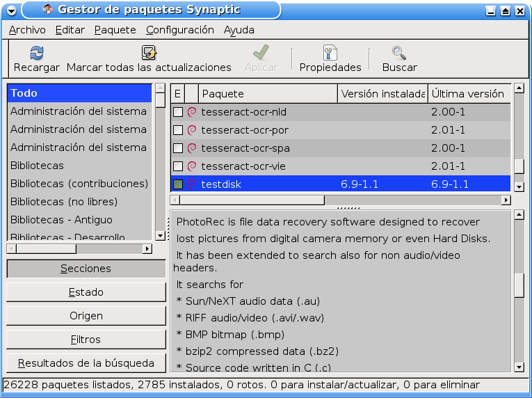Switch to Estado view
The width and height of the screenshot is (532, 398).
86,292
